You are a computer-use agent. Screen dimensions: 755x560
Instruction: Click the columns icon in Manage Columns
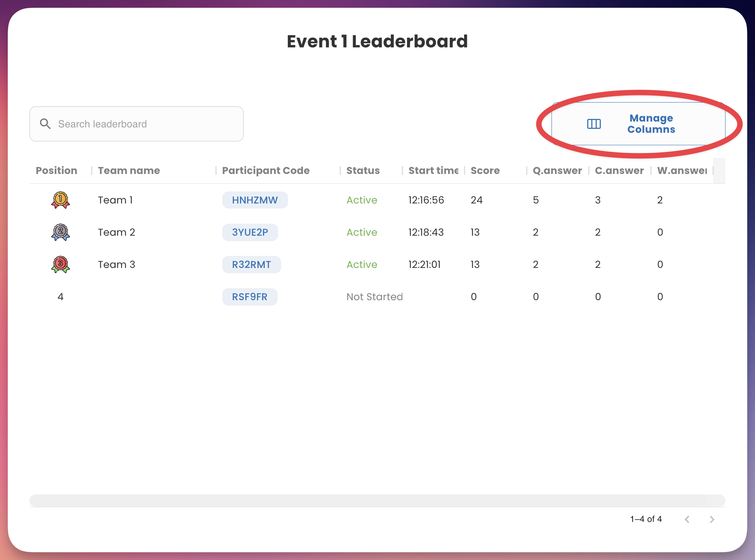tap(594, 124)
